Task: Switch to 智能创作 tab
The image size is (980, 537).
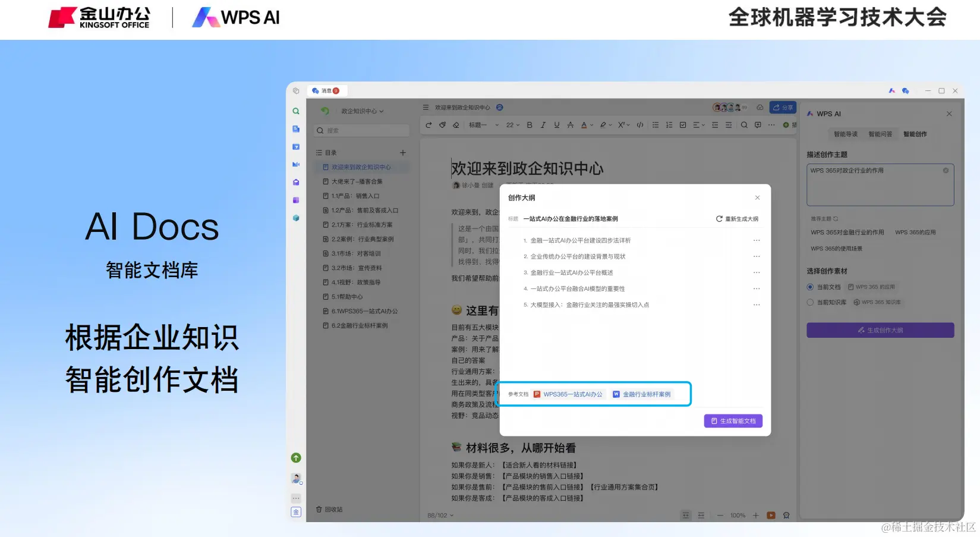Action: coord(915,134)
